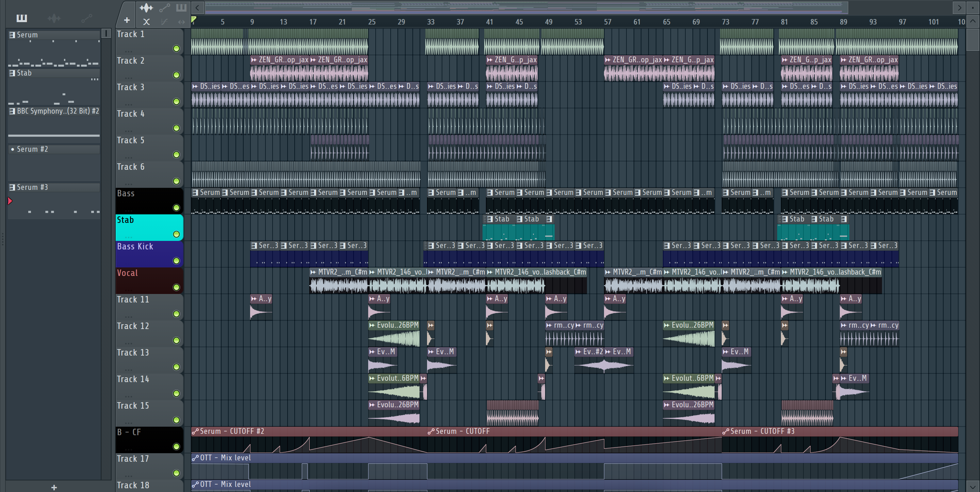Select the Track 4 header

(149, 121)
